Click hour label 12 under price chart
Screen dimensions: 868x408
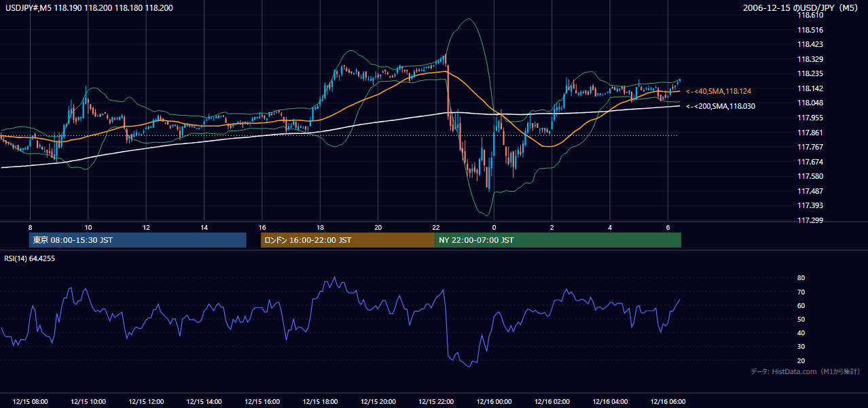point(146,227)
